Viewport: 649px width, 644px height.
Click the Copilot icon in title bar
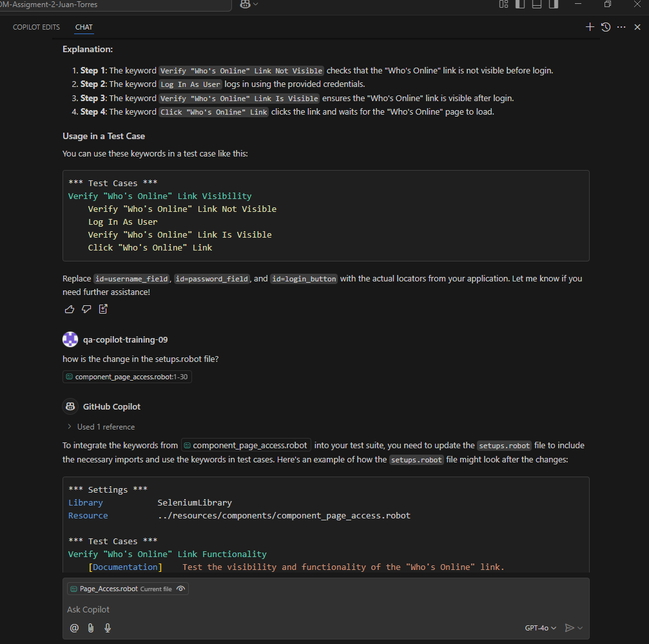246,5
